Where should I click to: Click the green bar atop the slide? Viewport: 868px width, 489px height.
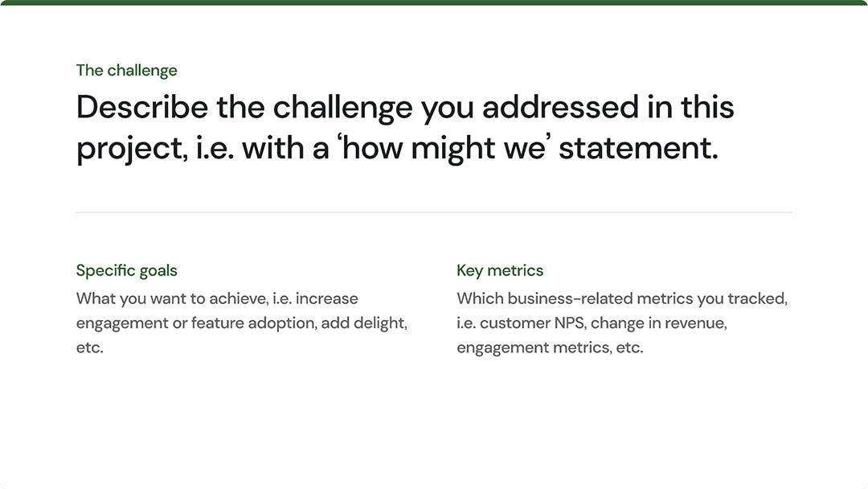(x=434, y=2)
